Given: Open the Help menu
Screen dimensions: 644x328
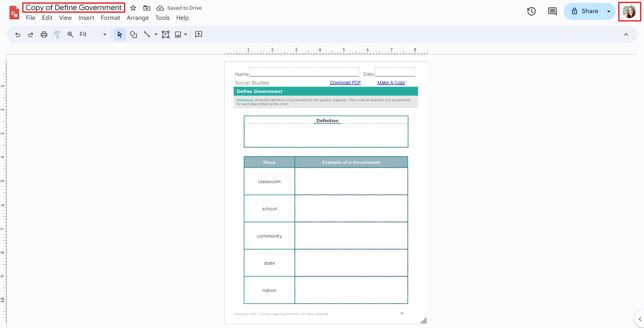Looking at the screenshot, I should (x=183, y=18).
